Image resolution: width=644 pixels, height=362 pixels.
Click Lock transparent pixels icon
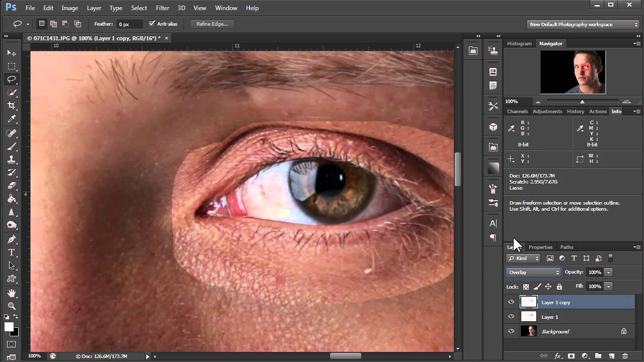[x=526, y=287]
